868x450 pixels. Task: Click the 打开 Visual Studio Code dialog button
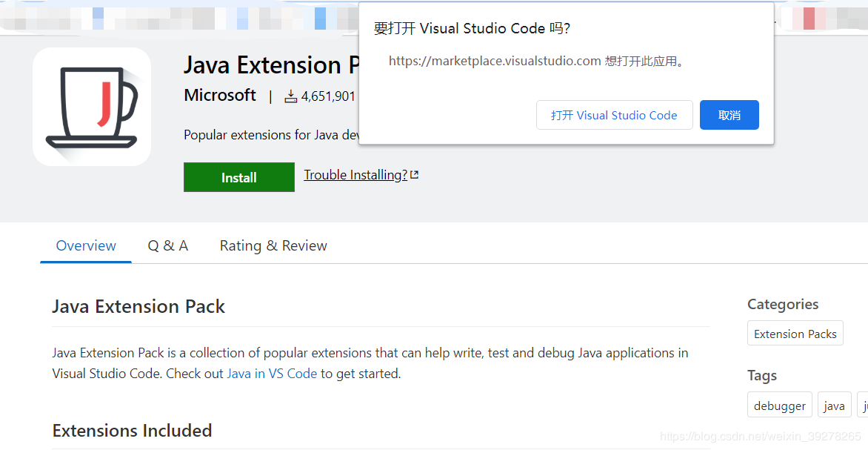(x=614, y=116)
